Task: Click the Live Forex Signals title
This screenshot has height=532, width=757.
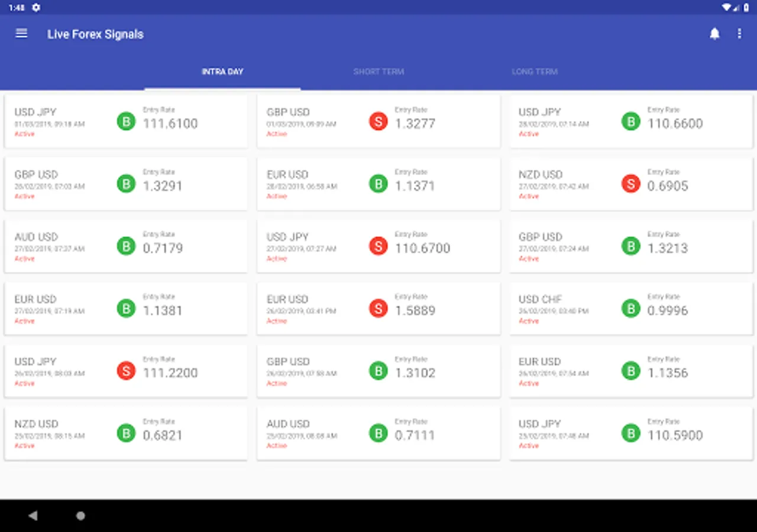Action: [x=95, y=34]
